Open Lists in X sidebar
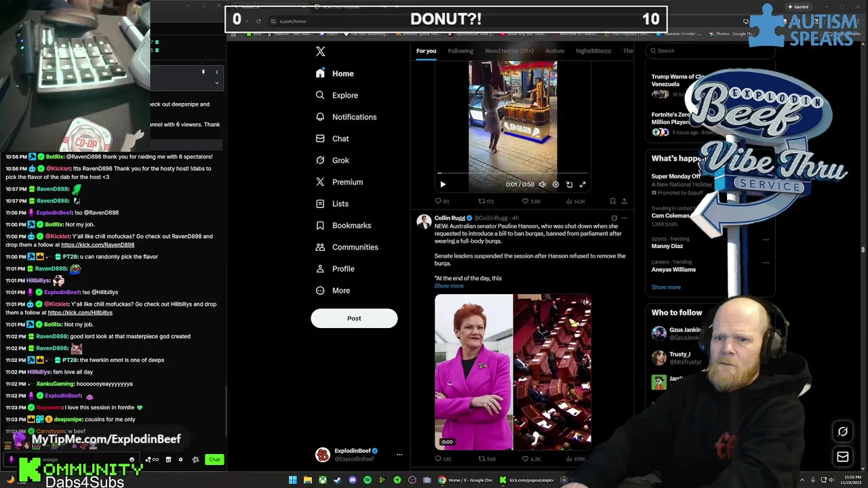 pos(332,203)
